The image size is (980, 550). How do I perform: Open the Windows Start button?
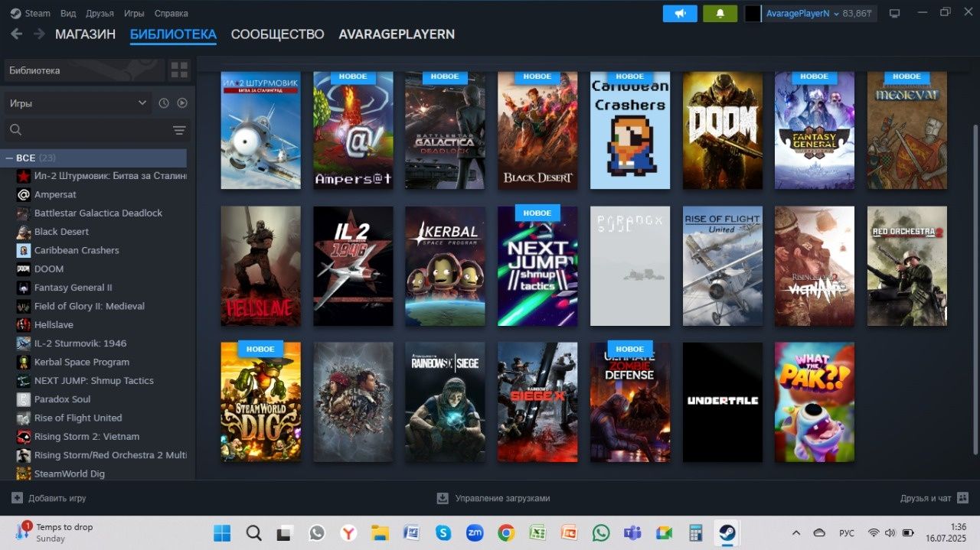tap(222, 532)
